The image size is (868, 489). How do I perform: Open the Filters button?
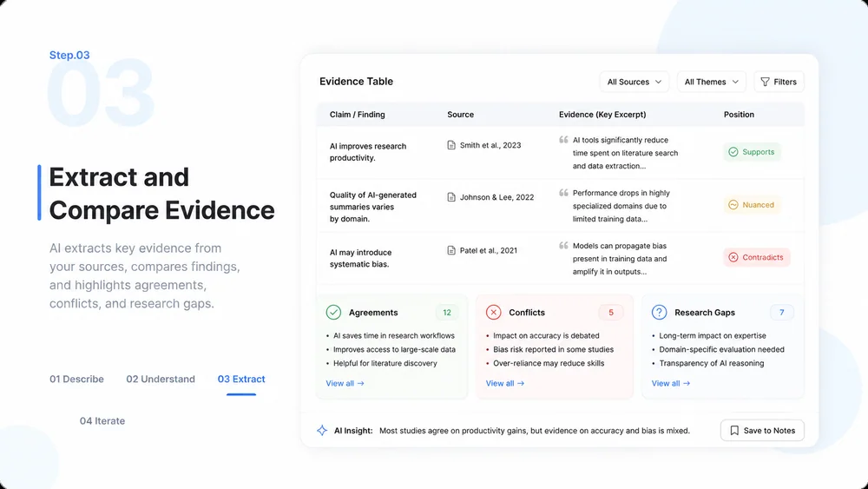click(779, 82)
